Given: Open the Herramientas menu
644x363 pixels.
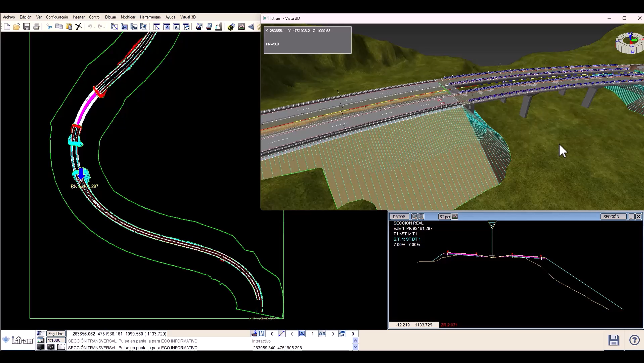Looking at the screenshot, I should click(150, 17).
